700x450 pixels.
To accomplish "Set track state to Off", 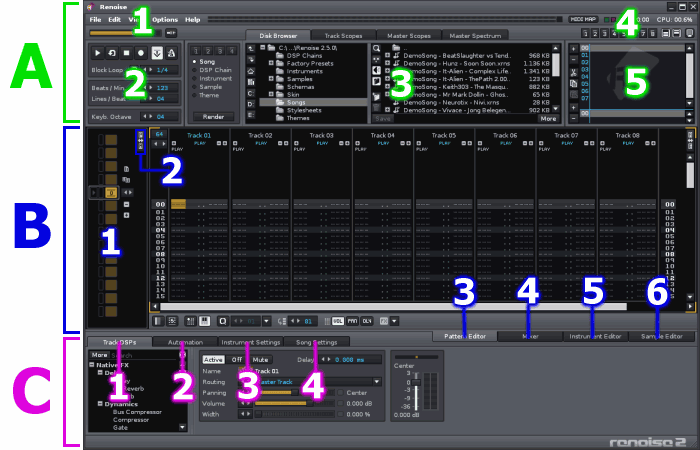I will pos(237,360).
